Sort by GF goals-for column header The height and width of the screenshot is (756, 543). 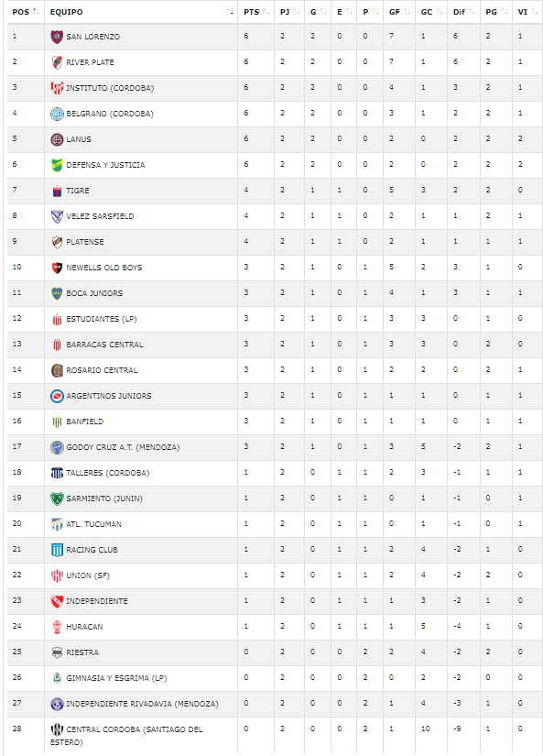click(x=399, y=12)
